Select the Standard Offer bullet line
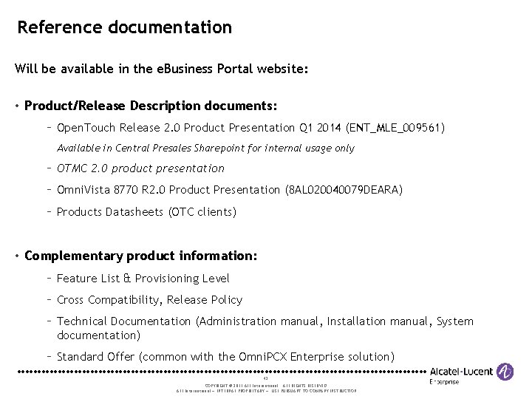 pos(225,356)
